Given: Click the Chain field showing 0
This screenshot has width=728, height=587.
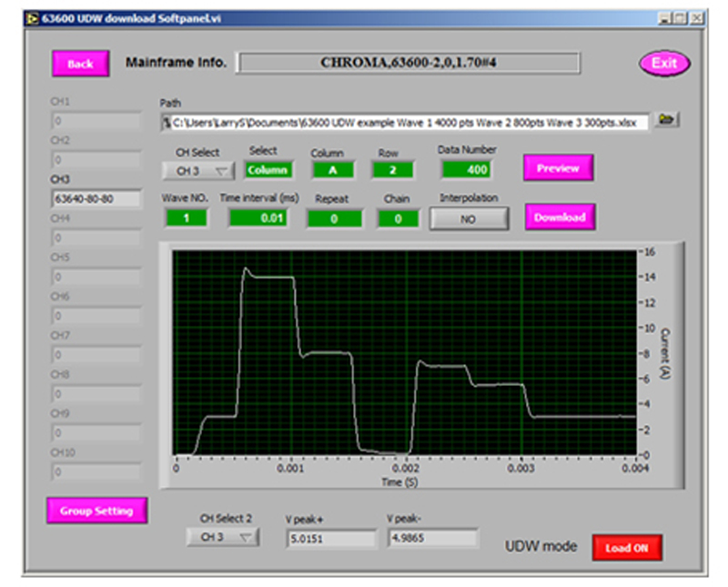Looking at the screenshot, I should 398,218.
